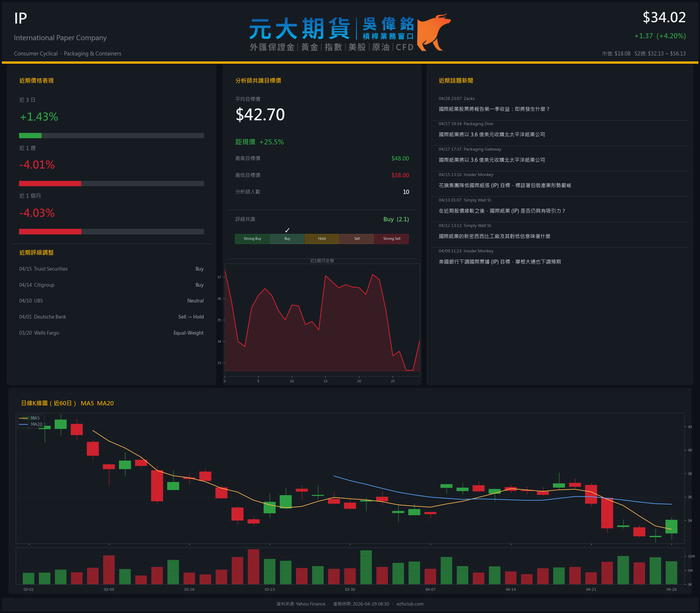
Task: Open the Packaging Dive acquisition news headline
Action: click(x=492, y=134)
